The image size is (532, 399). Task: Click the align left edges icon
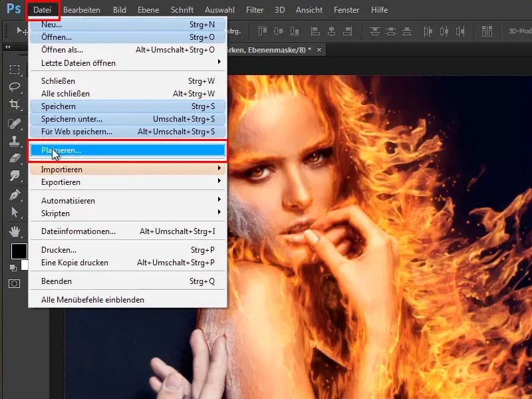click(x=315, y=31)
